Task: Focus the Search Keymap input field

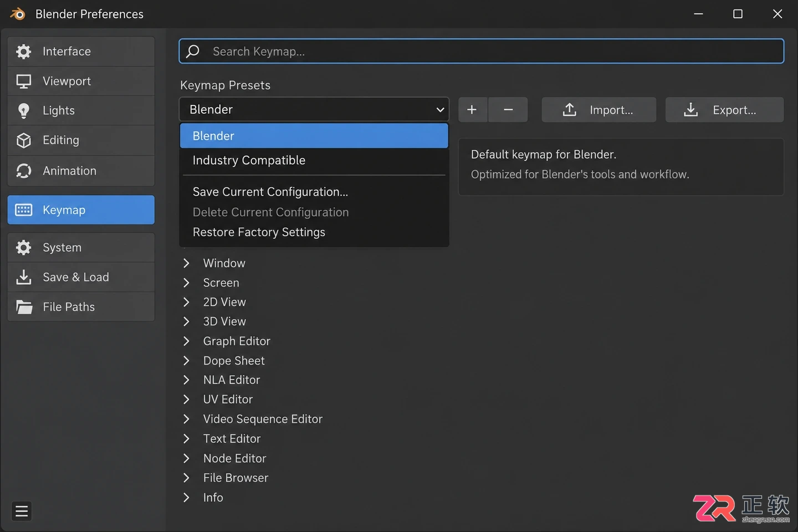Action: tap(481, 51)
